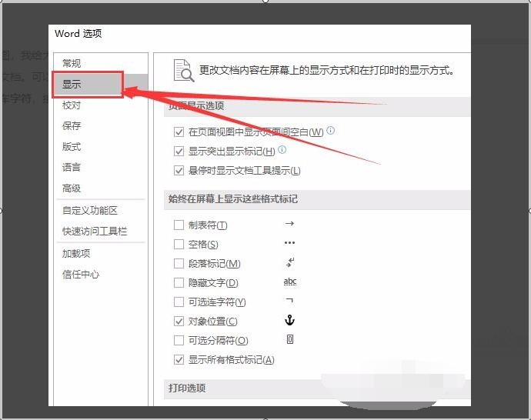
Task: Click the document magnifier display icon
Action: pyautogui.click(x=184, y=71)
